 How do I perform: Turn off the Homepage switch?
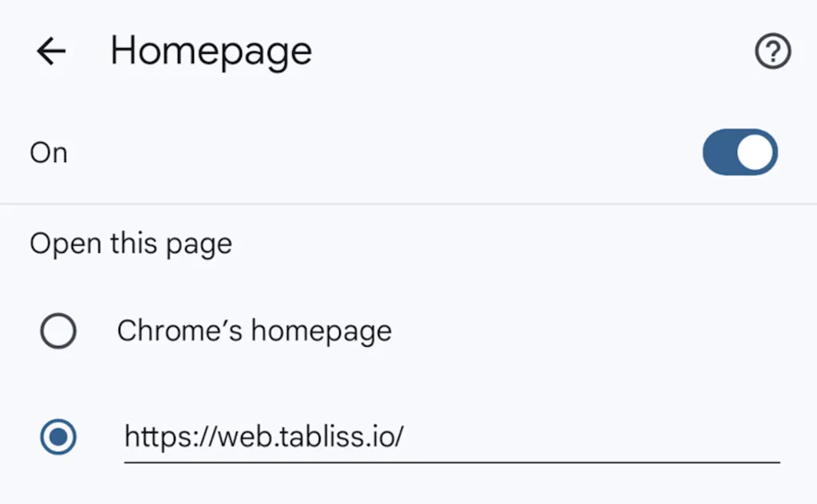point(740,152)
